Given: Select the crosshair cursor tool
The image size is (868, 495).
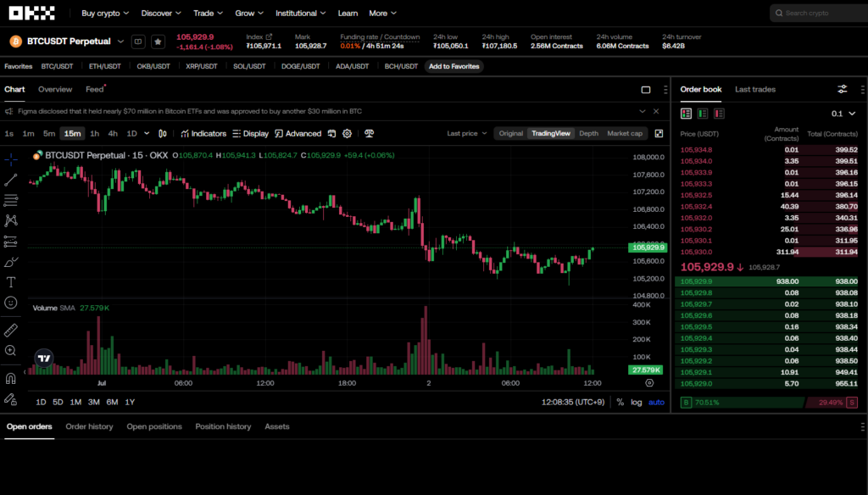Looking at the screenshot, I should [x=10, y=160].
